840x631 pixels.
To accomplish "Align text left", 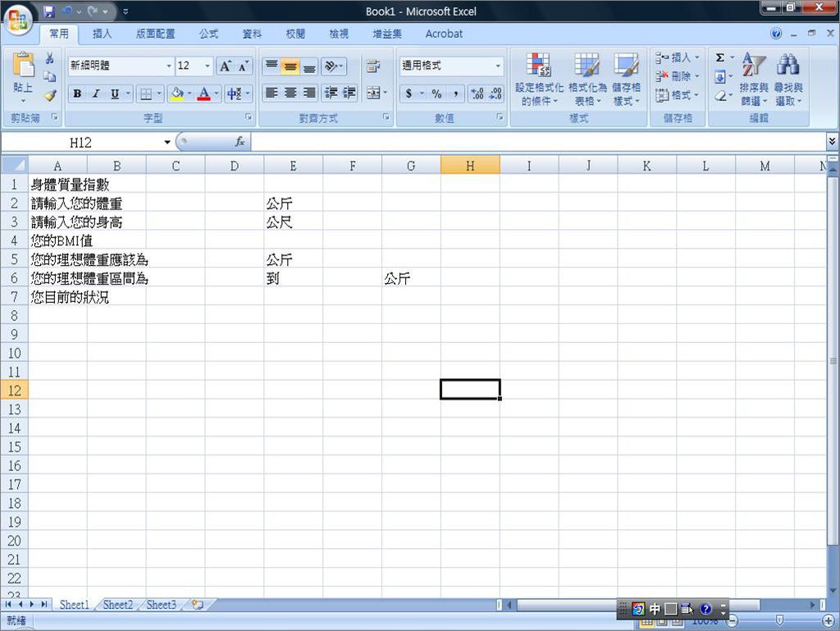I will tap(272, 94).
